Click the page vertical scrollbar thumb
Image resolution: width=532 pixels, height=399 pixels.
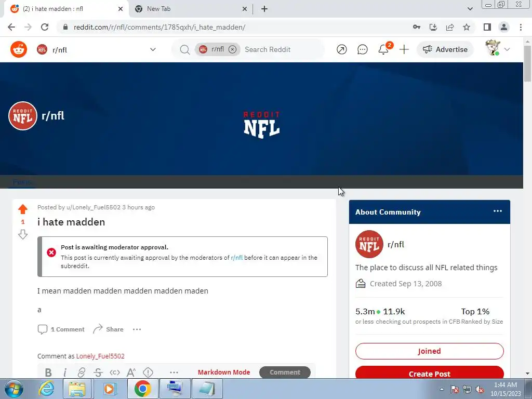click(x=527, y=64)
